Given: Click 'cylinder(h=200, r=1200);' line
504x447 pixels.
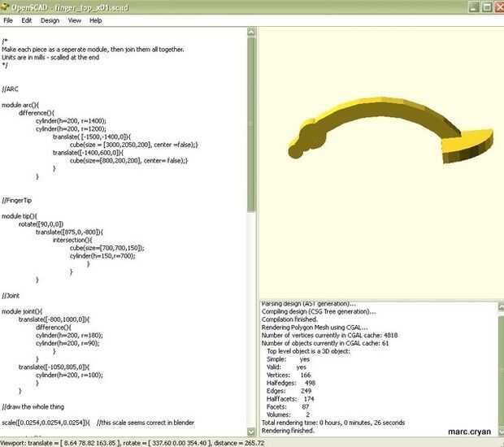Looking at the screenshot, I should 71,129.
